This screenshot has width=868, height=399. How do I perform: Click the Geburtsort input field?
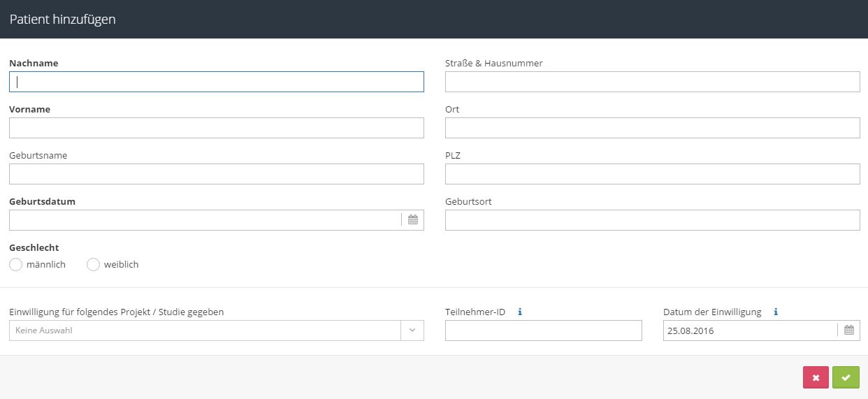point(653,220)
